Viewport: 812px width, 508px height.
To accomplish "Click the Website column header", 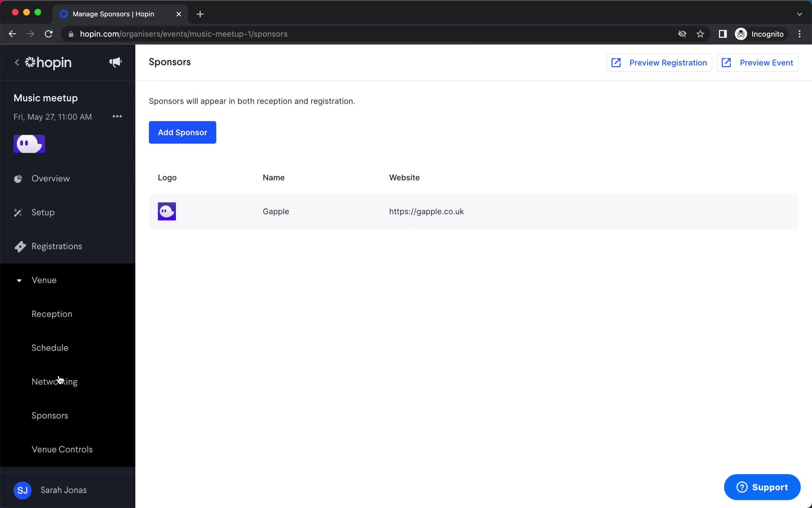I will point(404,178).
